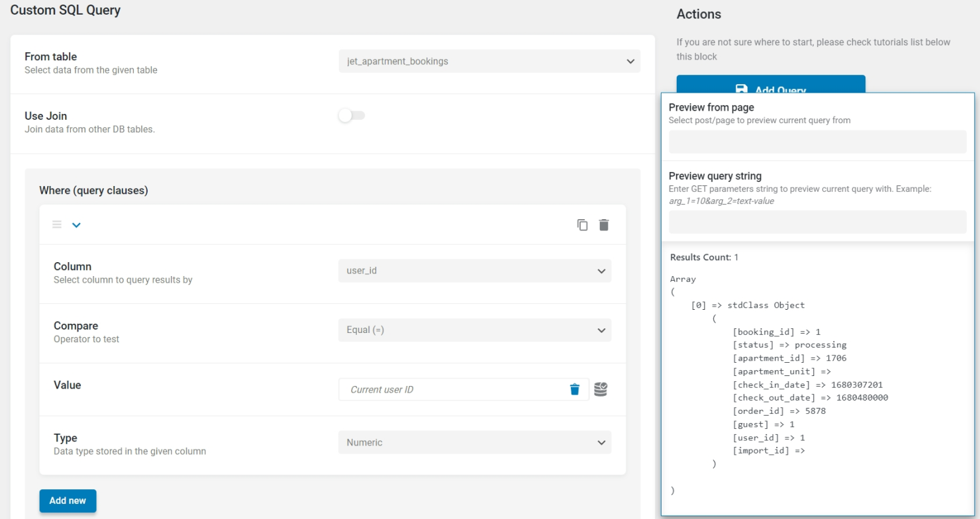Click the Preview query string field
980x519 pixels.
[x=818, y=222]
